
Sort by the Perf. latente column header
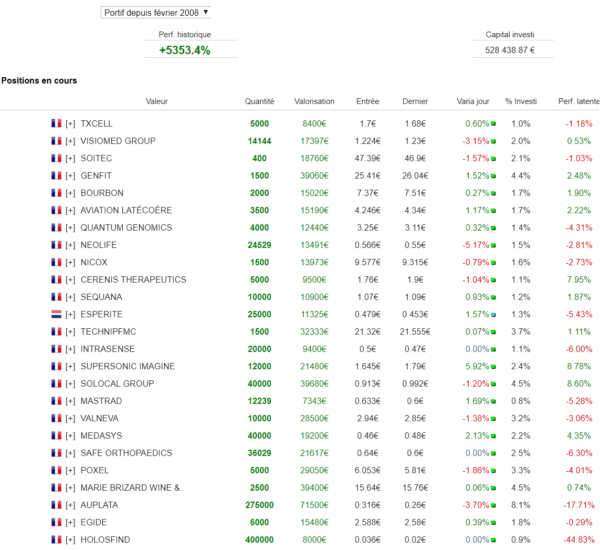[579, 101]
